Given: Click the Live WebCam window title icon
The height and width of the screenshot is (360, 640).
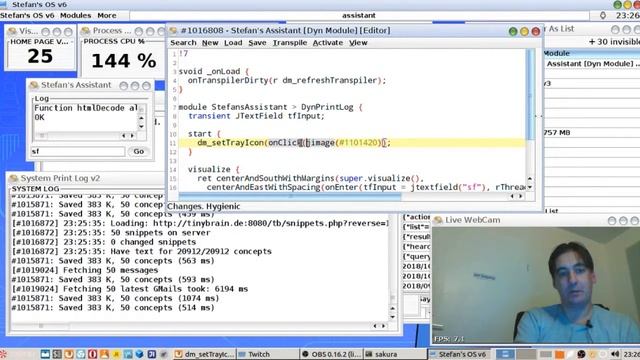Looking at the screenshot, I should coord(438,220).
